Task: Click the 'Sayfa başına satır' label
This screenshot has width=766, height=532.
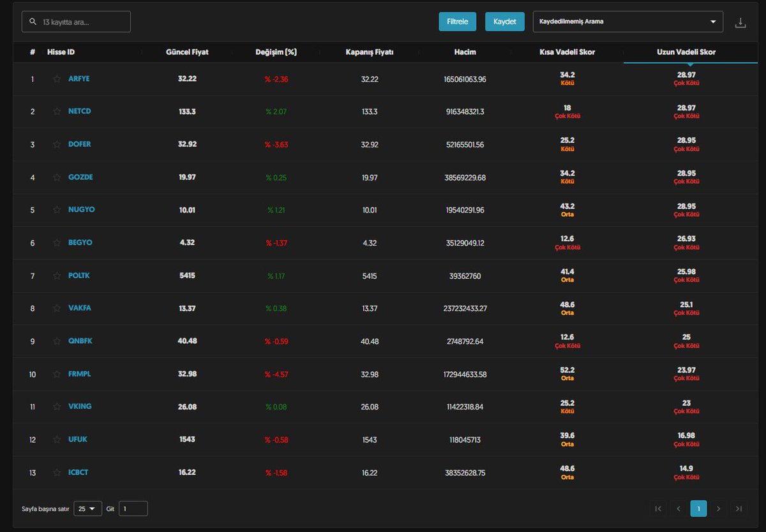Action: tap(45, 509)
